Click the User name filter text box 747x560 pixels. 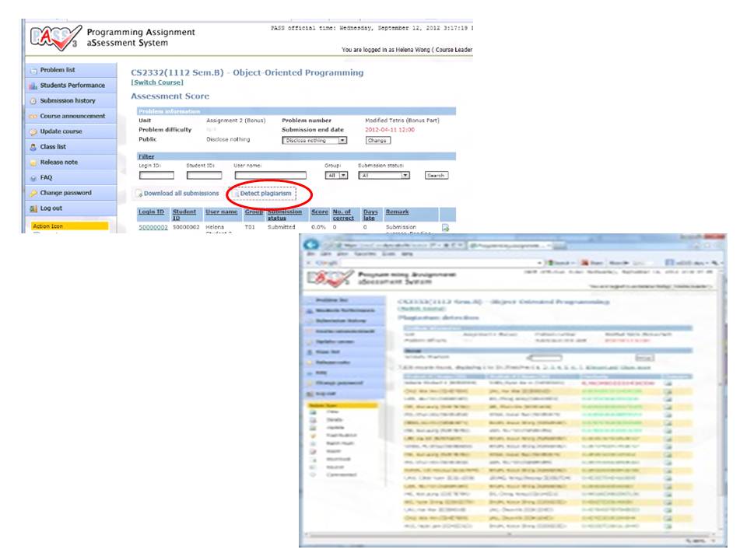(x=270, y=176)
